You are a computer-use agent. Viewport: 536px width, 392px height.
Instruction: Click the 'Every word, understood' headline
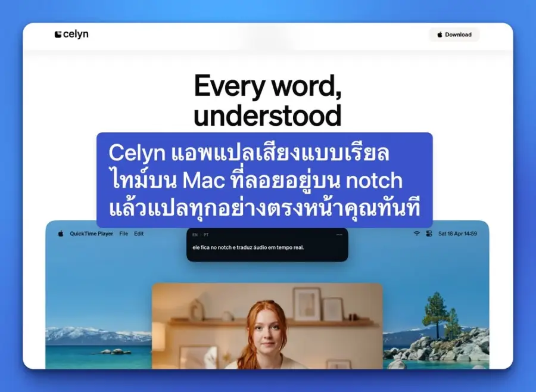pos(267,101)
